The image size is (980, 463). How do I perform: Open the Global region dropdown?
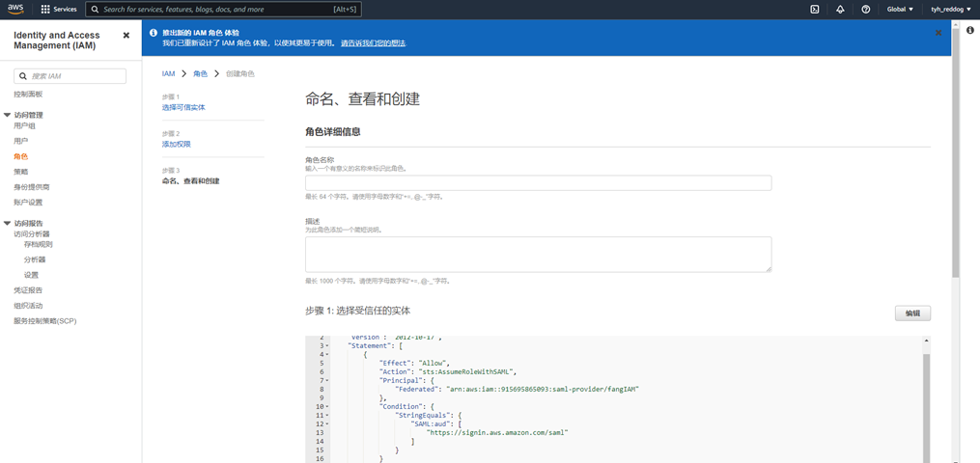click(900, 10)
